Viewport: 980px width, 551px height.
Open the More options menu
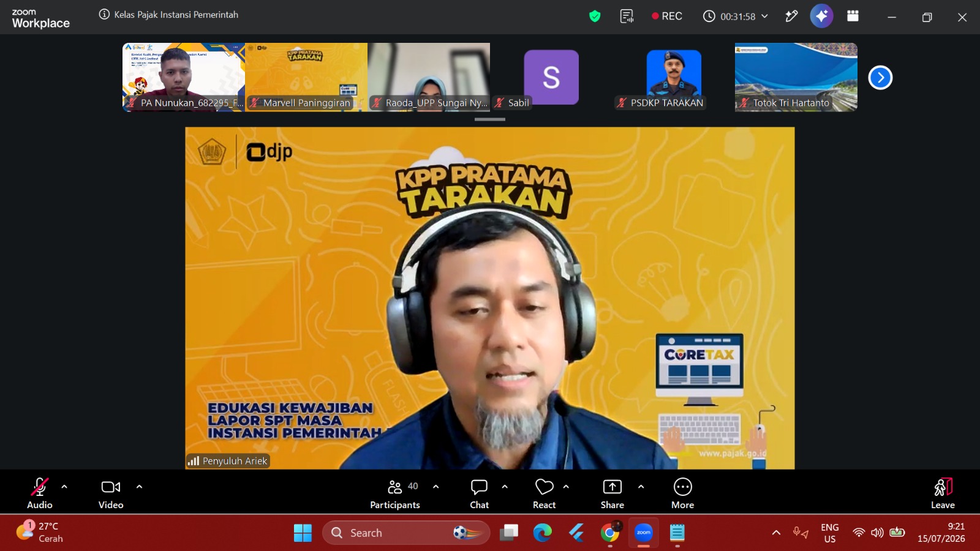pyautogui.click(x=683, y=493)
